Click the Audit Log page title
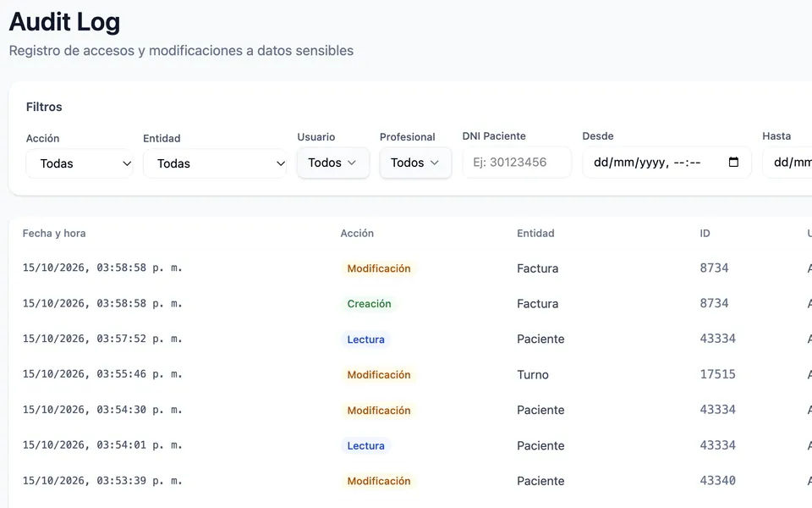The width and height of the screenshot is (812, 508). tap(65, 22)
